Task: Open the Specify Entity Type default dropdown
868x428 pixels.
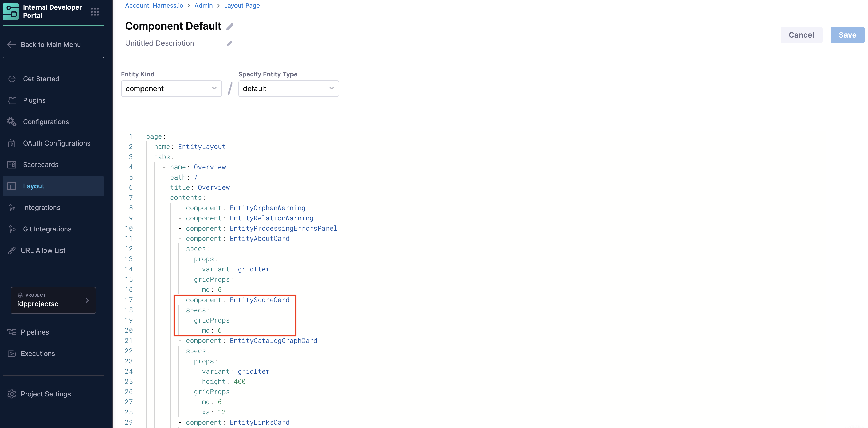Action: [x=288, y=89]
